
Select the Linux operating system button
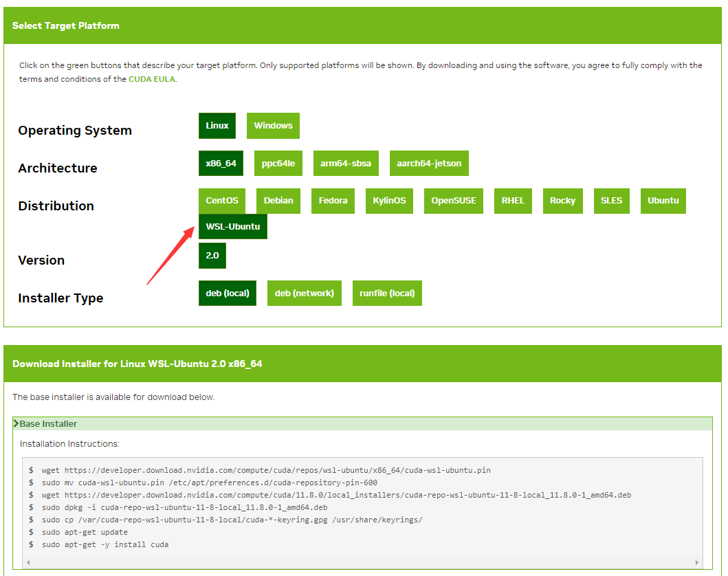click(217, 126)
